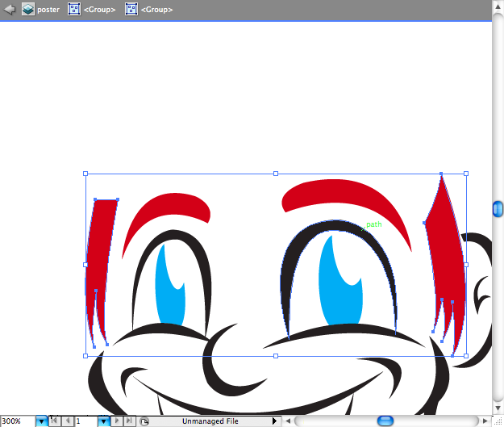Viewport: 504px width, 427px height.
Task: Click the second <Group> breadcrumb label
Action: pos(157,10)
